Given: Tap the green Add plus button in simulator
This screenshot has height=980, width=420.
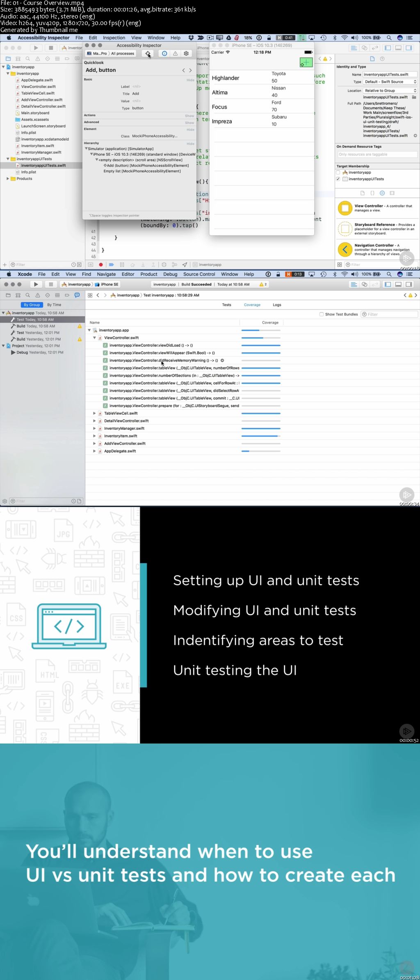Looking at the screenshot, I should (306, 62).
